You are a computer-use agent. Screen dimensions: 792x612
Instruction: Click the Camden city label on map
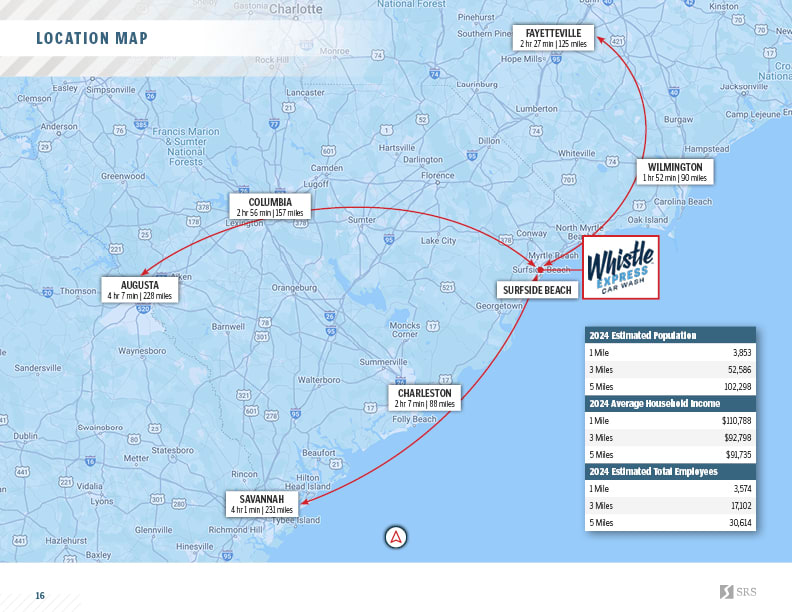click(326, 168)
